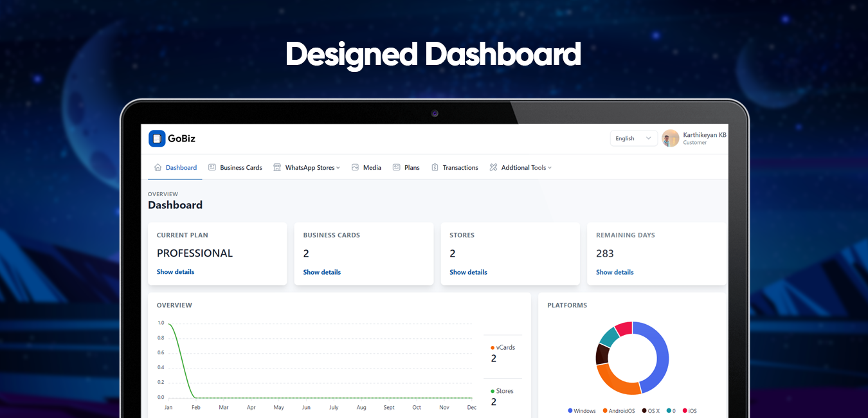Click the Additional Tools icon
The height and width of the screenshot is (418, 868).
point(494,167)
